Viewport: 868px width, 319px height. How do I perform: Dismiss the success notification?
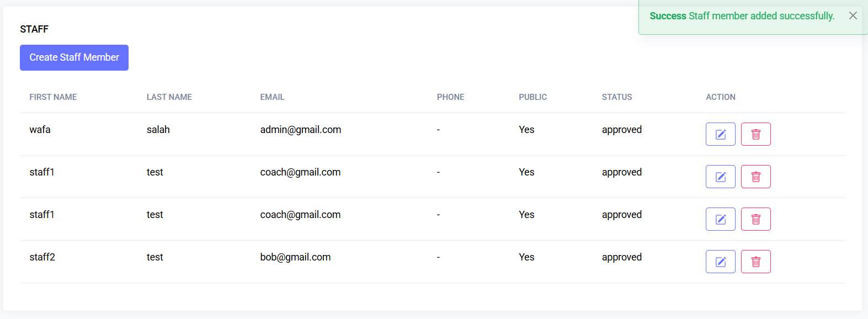coord(853,15)
